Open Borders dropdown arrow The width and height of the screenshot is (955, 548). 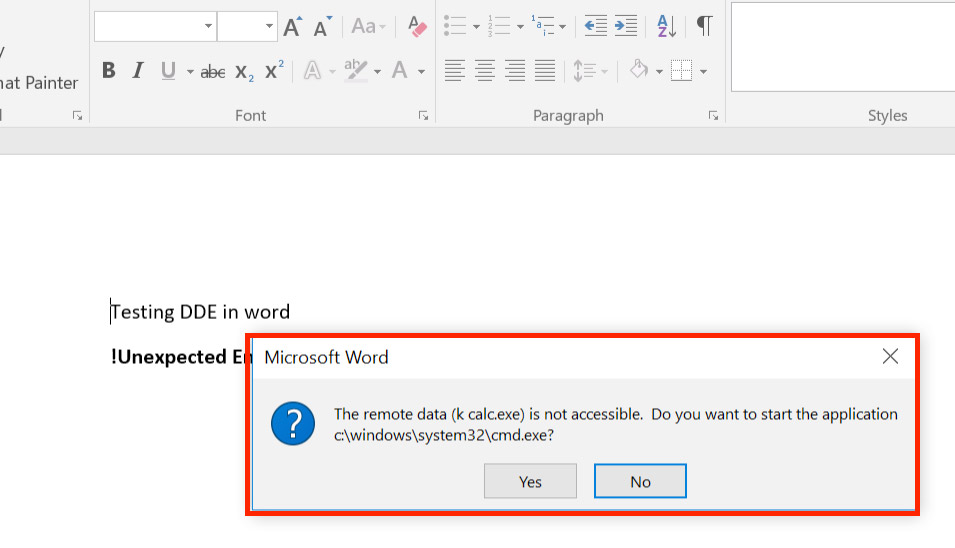pos(703,72)
